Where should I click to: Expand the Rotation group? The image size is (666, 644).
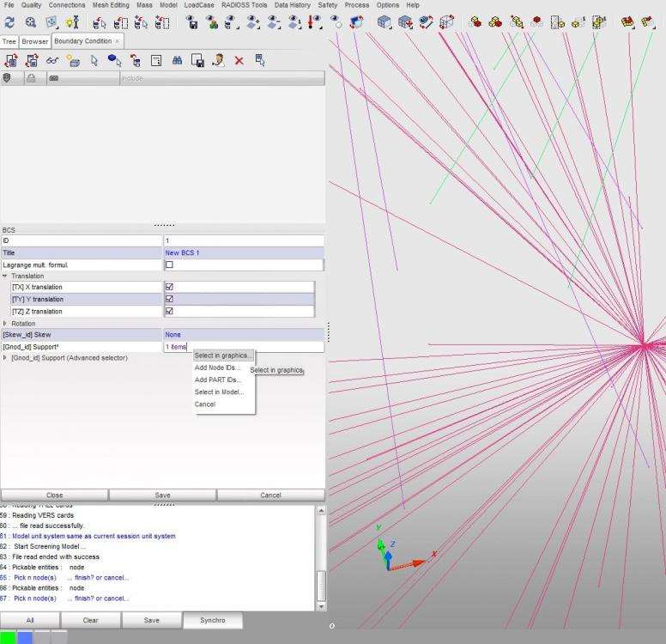coord(4,324)
